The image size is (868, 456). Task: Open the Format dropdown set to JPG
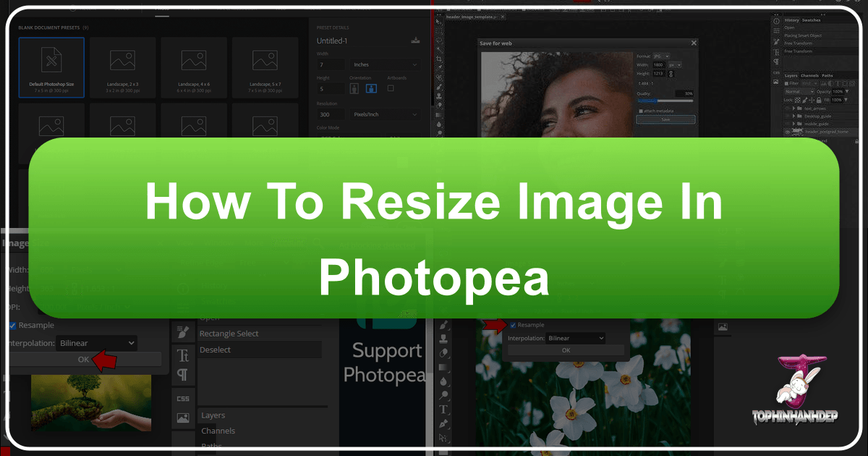[x=660, y=56]
